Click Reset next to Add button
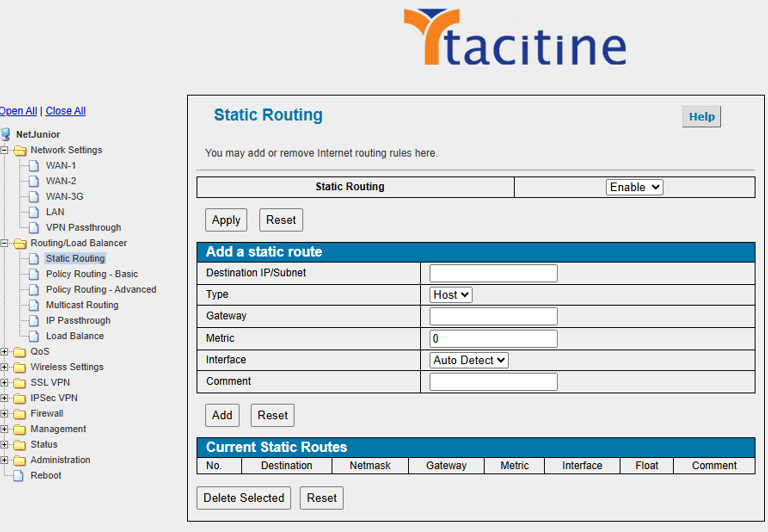This screenshot has height=532, width=768. [x=272, y=415]
